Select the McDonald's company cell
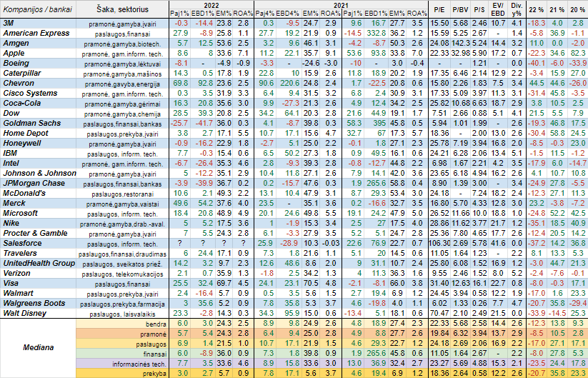588x378 pixels. click(39, 193)
